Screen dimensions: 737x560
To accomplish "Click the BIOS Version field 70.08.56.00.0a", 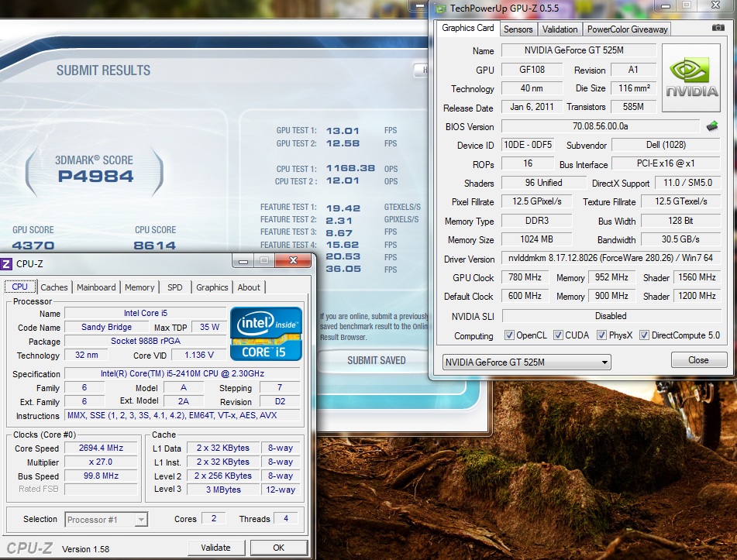I will (x=601, y=126).
